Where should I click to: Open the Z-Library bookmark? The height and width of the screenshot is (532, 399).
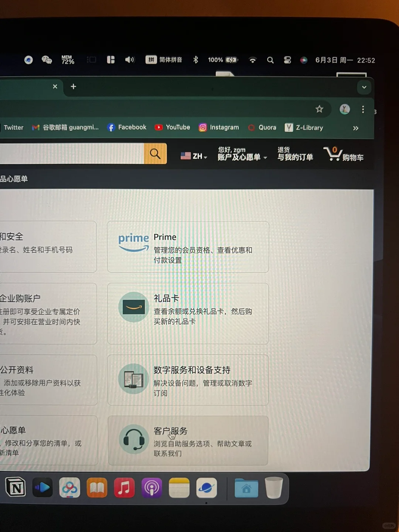(304, 128)
